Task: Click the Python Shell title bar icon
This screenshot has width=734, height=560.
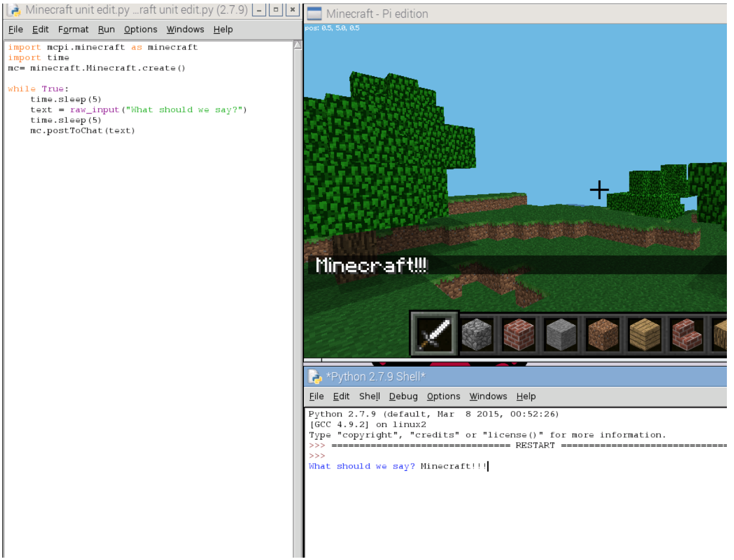Action: click(314, 377)
